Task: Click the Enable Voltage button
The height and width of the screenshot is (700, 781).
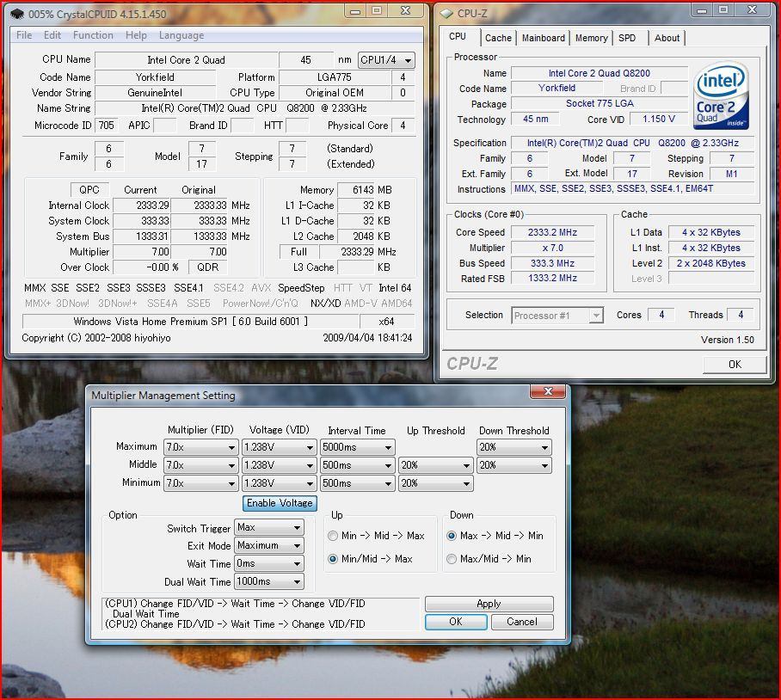Action: [280, 503]
